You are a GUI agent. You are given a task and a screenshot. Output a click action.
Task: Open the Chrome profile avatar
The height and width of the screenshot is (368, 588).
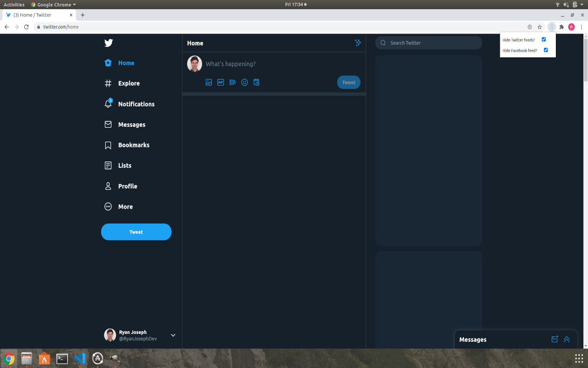(x=571, y=27)
